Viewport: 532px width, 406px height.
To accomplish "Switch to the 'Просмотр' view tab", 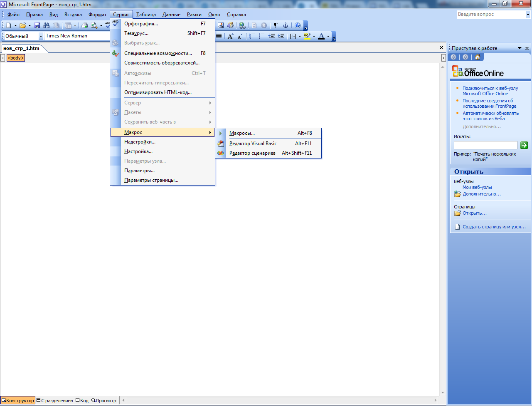I will click(x=104, y=401).
